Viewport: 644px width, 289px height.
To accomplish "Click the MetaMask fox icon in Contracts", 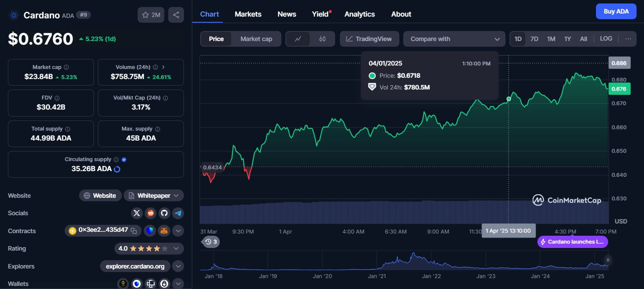I will pos(164,231).
